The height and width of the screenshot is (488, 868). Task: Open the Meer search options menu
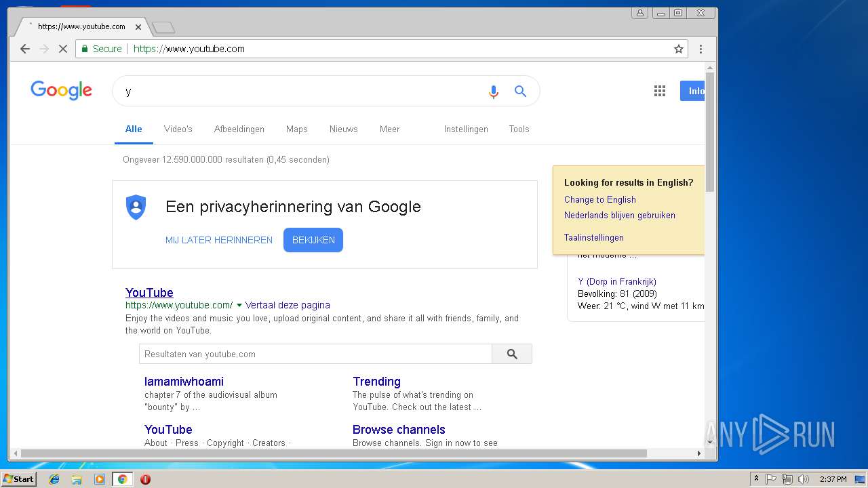coord(389,129)
